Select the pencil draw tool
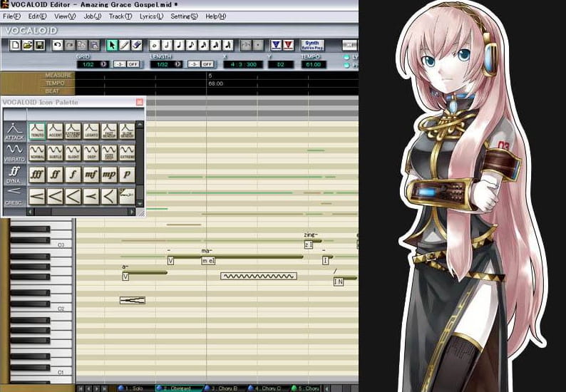The image size is (566, 392). 124,45
